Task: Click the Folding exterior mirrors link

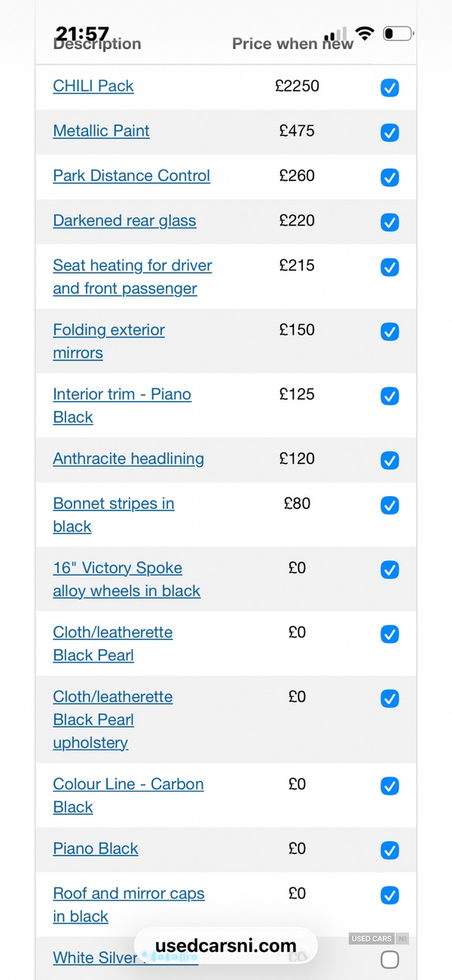Action: point(108,330)
